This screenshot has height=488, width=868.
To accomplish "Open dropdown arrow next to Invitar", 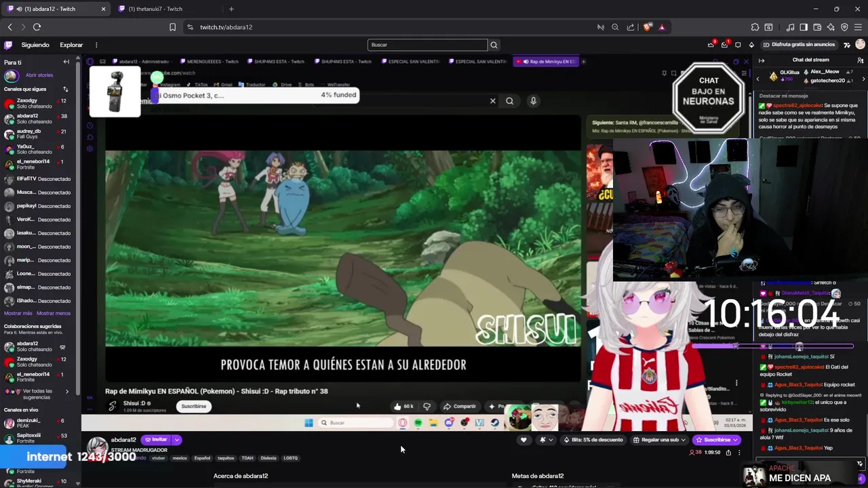I will point(177,439).
